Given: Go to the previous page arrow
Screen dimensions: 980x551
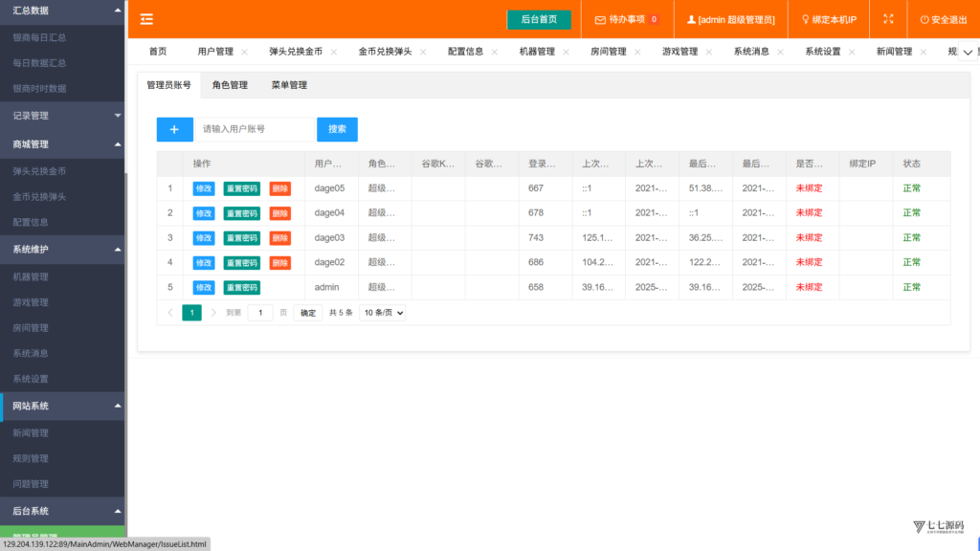Looking at the screenshot, I should click(x=170, y=313).
